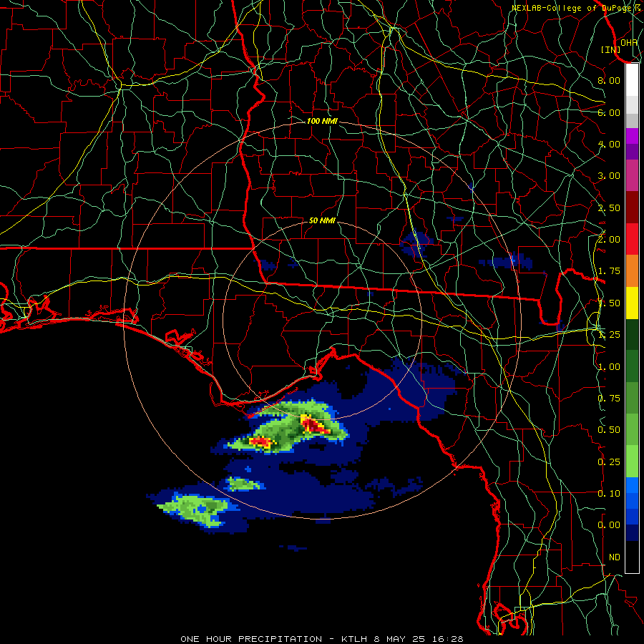Click the "ONE HOUR PRECIPITATION" title text
Image resolution: width=644 pixels, height=644 pixels.
click(x=251, y=639)
